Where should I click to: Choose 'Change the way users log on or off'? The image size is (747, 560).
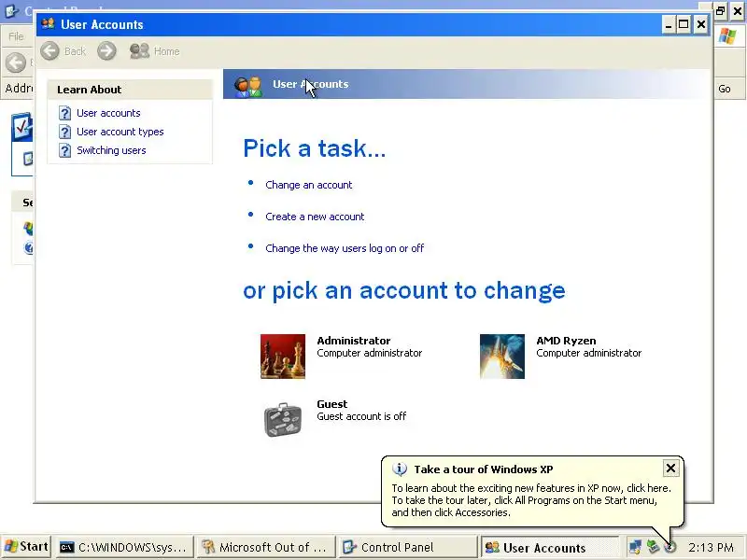point(345,248)
